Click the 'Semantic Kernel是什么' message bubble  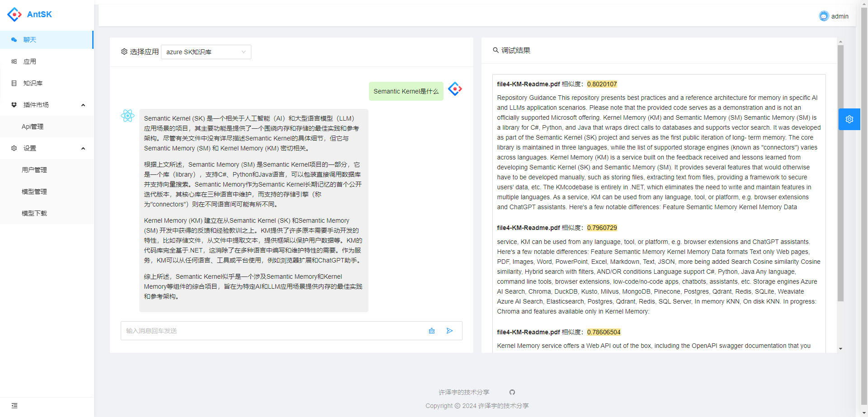(x=406, y=91)
